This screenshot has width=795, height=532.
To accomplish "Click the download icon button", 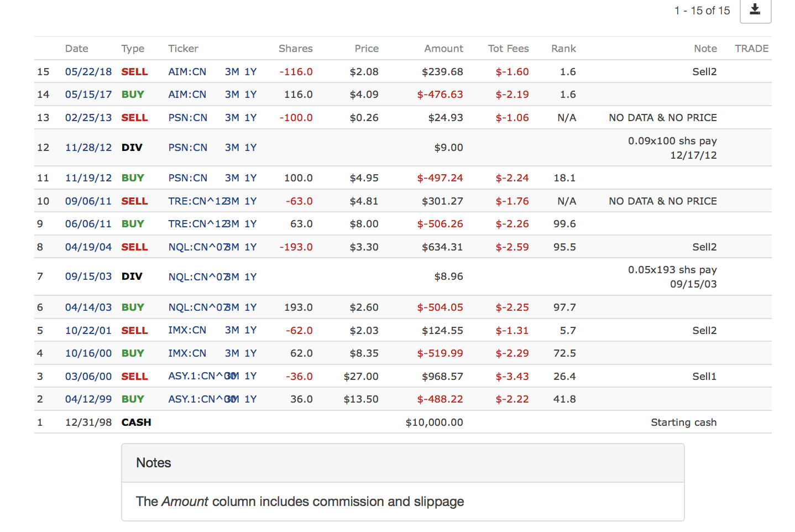I will [755, 10].
